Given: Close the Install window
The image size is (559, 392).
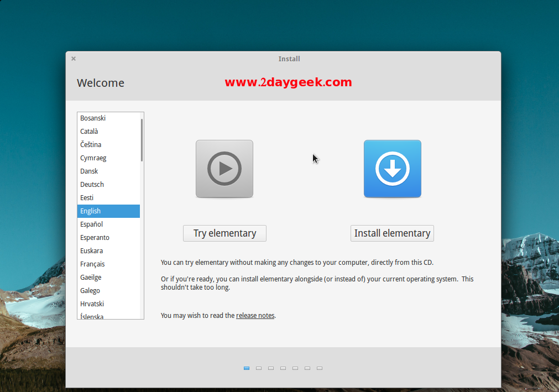Looking at the screenshot, I should pyautogui.click(x=74, y=59).
